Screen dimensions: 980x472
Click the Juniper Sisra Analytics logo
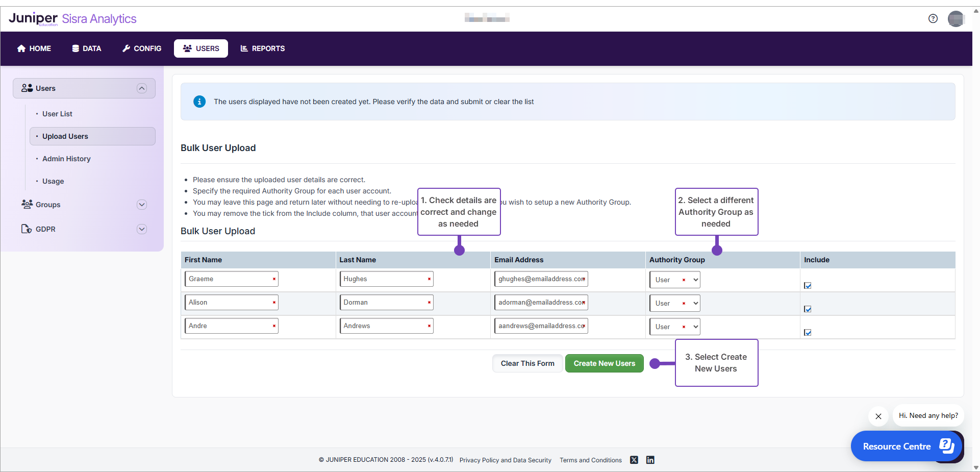point(72,19)
